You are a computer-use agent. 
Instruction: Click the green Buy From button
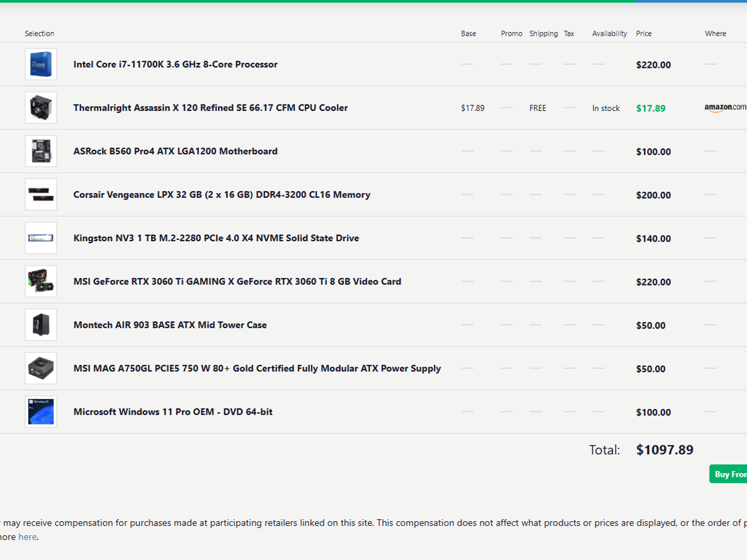pos(728,474)
